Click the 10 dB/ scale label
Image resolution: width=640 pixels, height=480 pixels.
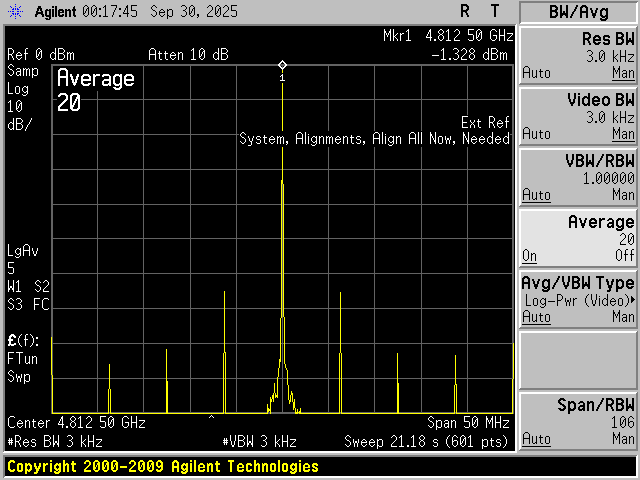pos(19,116)
